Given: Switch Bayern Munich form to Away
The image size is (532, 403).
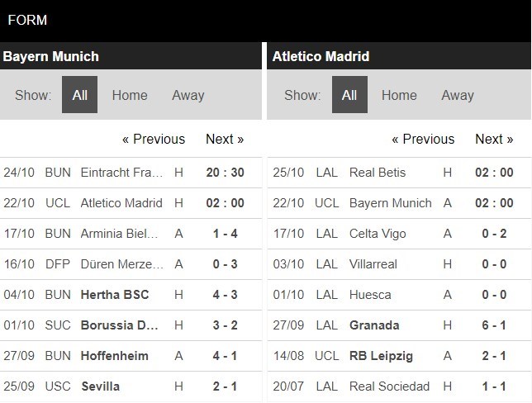Looking at the screenshot, I should (x=188, y=95).
